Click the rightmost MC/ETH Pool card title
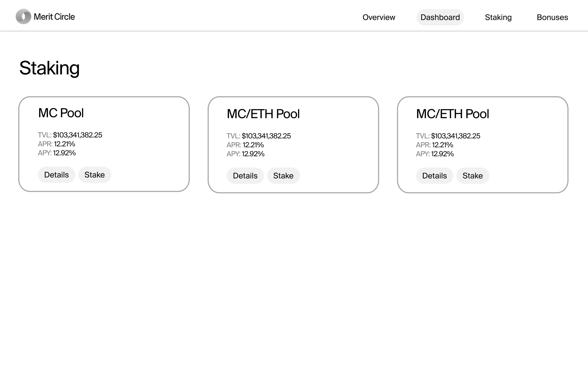588x382 pixels. pyautogui.click(x=452, y=114)
